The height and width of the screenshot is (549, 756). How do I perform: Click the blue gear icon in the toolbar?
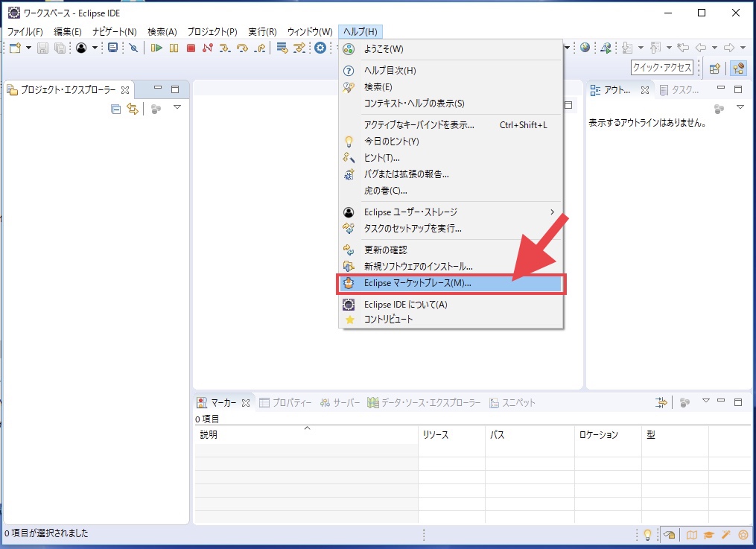pos(320,48)
